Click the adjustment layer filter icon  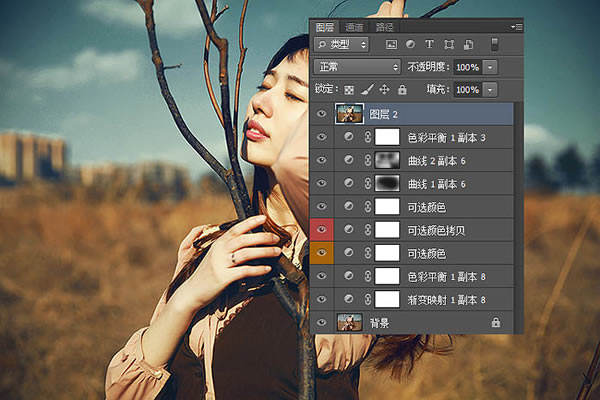pos(411,45)
